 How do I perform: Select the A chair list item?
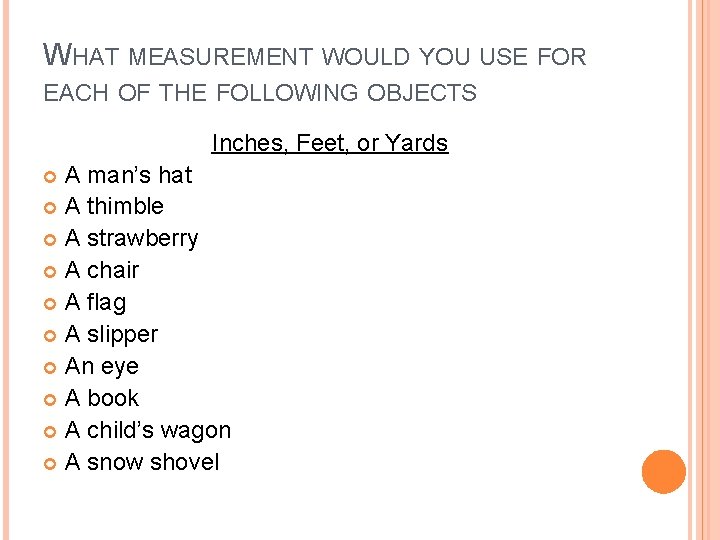point(101,270)
